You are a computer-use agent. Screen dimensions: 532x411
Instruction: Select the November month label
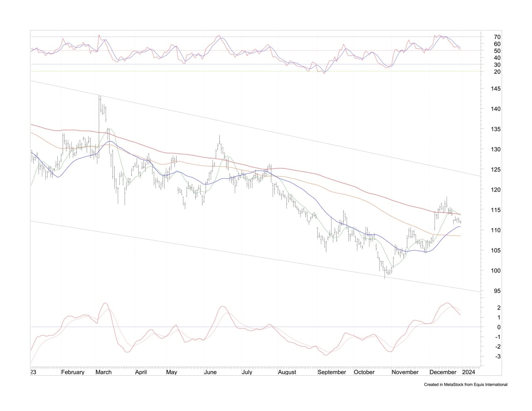(x=405, y=372)
